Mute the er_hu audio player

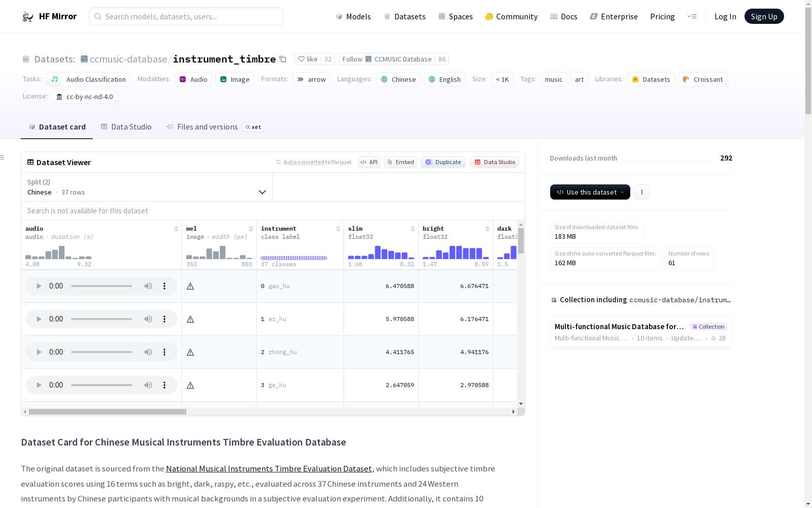pyautogui.click(x=148, y=319)
